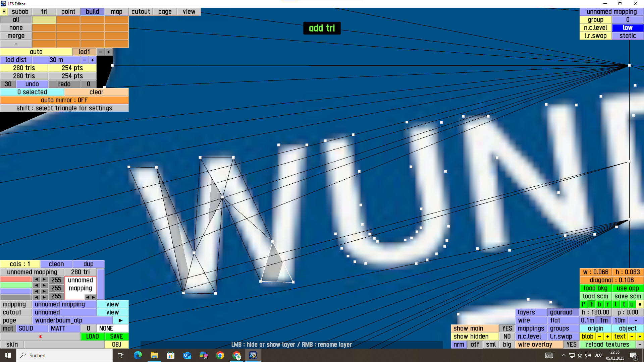Click the blob plus button
This screenshot has width=644, height=362.
[x=607, y=337]
